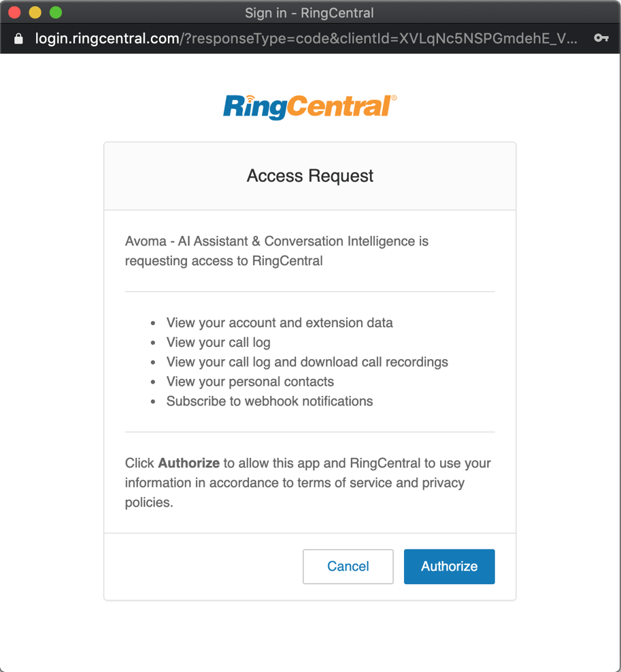
Task: Click the View your call log bullet
Action: pos(218,342)
